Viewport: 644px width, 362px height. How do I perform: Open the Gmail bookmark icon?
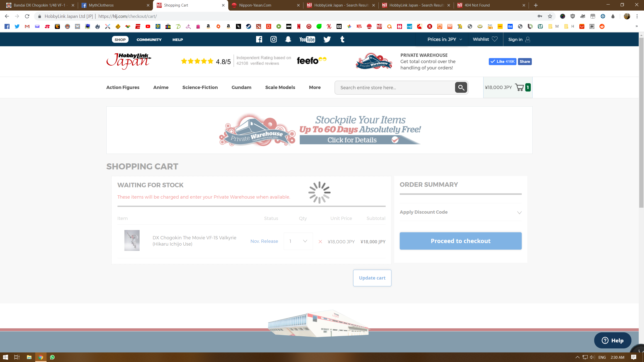(27, 26)
